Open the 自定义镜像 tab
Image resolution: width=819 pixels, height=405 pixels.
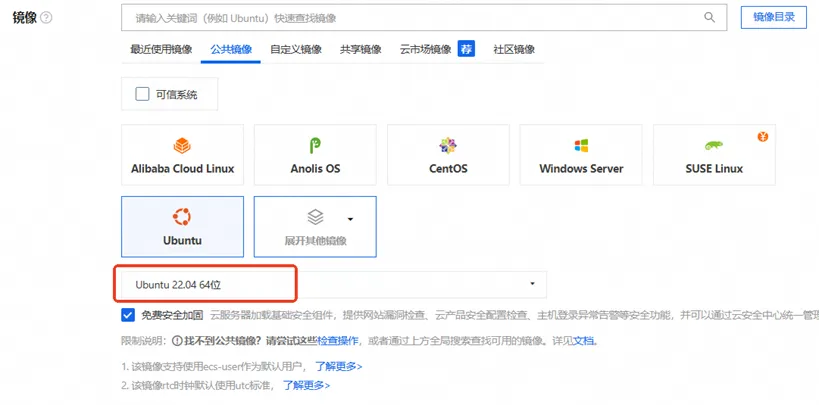pos(296,50)
